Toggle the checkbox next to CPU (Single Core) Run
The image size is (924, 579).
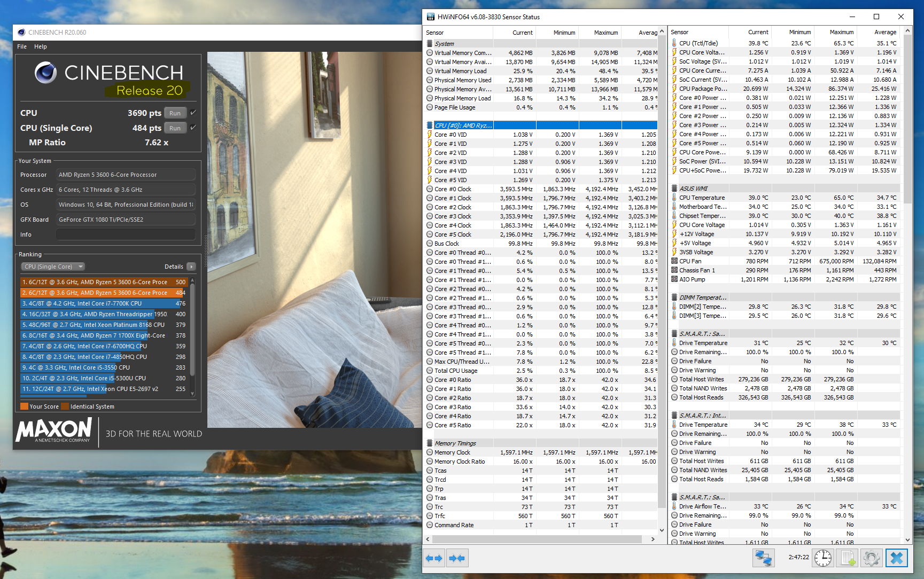pyautogui.click(x=193, y=128)
